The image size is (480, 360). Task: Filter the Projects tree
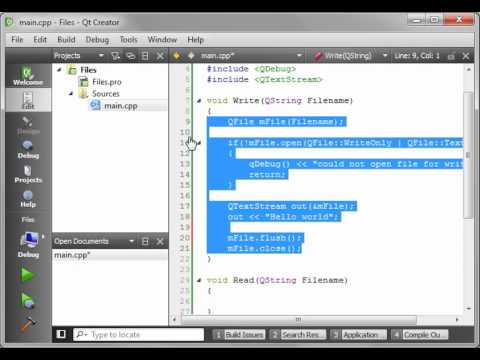[x=115, y=56]
